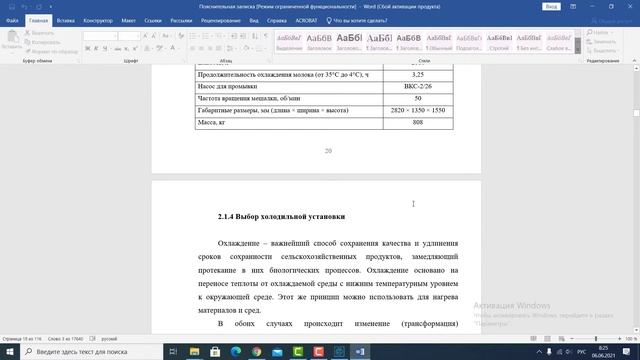Image resolution: width=640 pixels, height=360 pixels.
Task: Align text right
Action: (210, 49)
